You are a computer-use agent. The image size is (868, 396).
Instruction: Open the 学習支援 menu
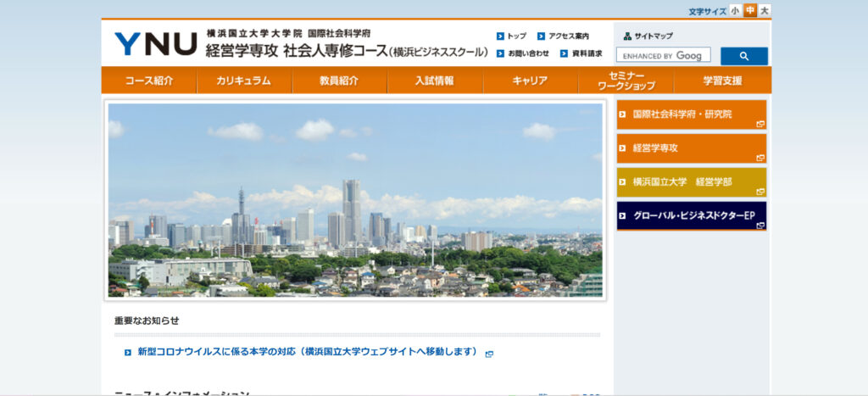tap(722, 81)
